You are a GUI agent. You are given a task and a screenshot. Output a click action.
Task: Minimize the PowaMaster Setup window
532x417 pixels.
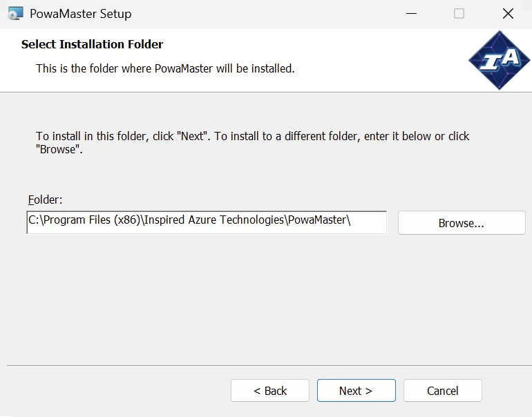click(411, 14)
